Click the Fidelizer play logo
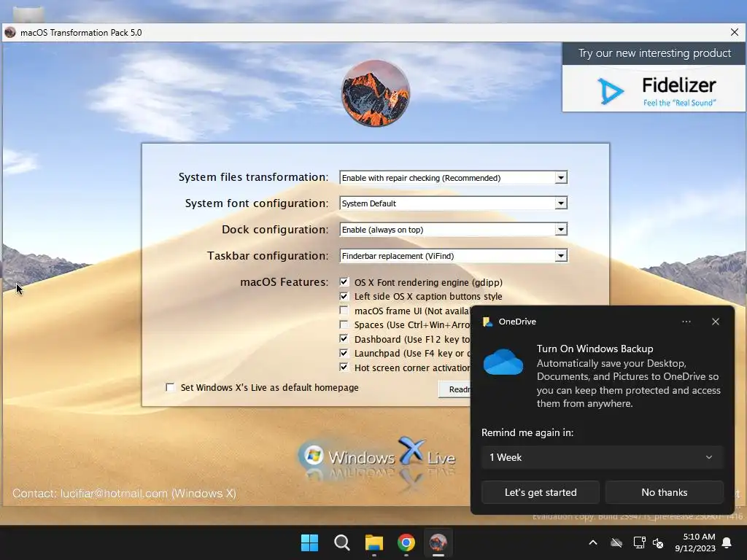 point(611,90)
